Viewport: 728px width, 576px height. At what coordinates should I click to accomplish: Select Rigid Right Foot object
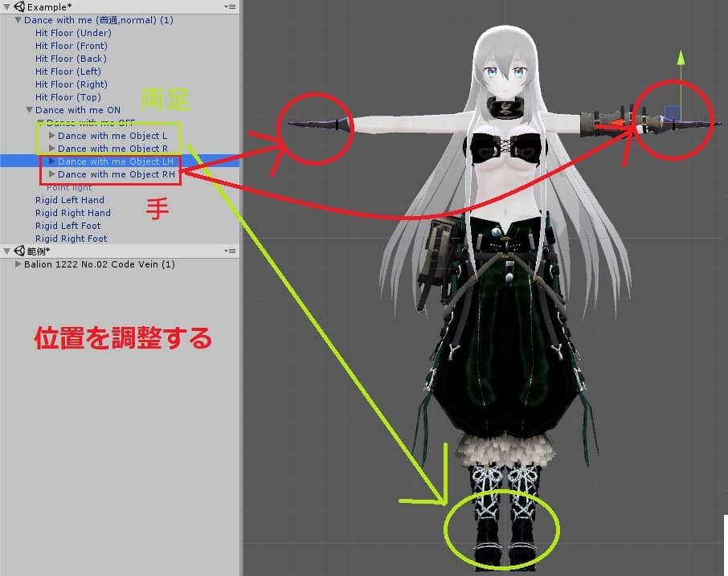coord(71,239)
